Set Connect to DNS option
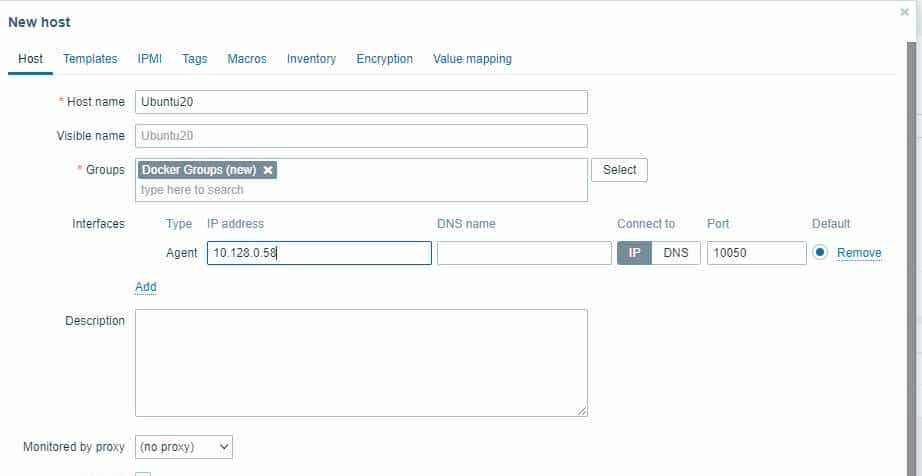Screen dimensions: 922x476 pyautogui.click(x=676, y=253)
